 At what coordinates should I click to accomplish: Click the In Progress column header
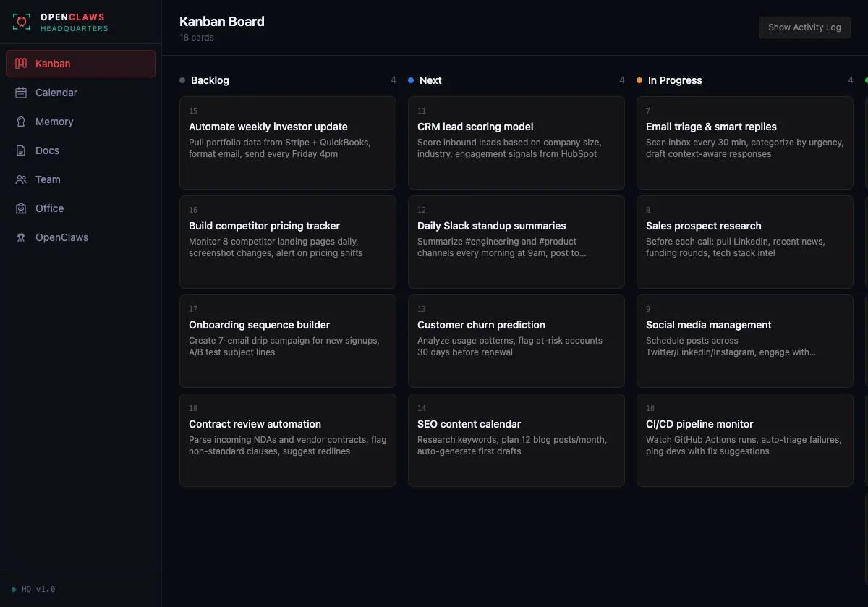point(675,80)
